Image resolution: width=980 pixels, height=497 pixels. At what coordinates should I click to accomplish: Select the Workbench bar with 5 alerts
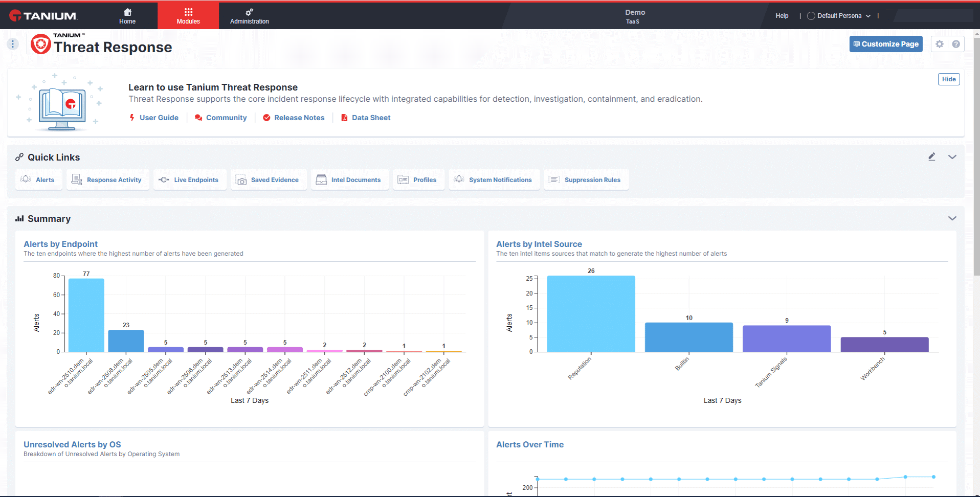click(x=885, y=345)
